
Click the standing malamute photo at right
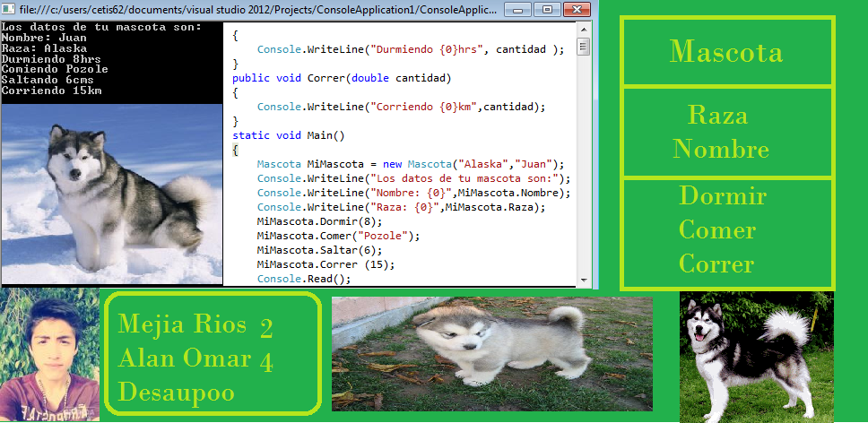(756, 358)
